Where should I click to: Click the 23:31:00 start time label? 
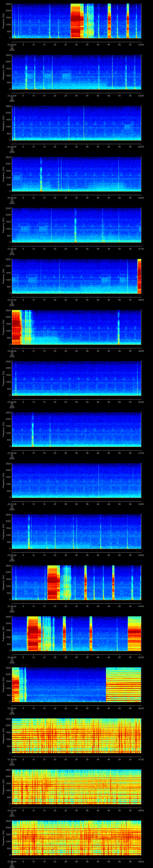click(12, 504)
